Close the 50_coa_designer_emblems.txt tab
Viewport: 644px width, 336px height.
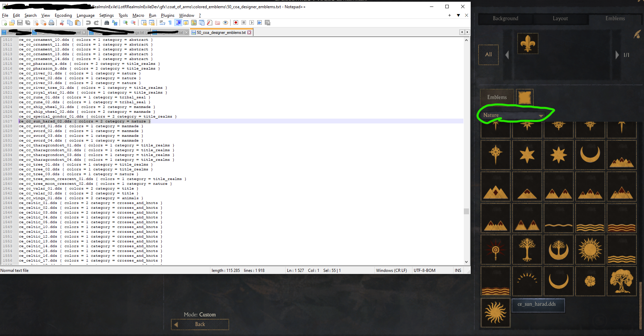point(249,33)
